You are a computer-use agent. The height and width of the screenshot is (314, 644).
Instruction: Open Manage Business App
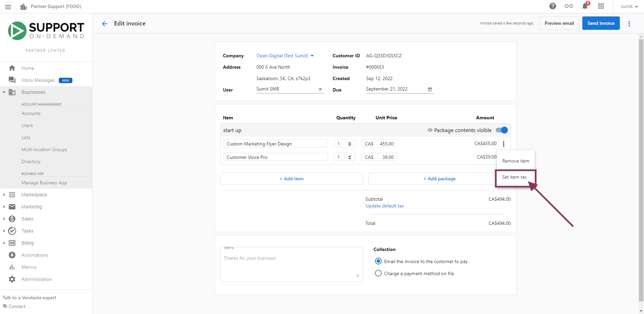44,183
